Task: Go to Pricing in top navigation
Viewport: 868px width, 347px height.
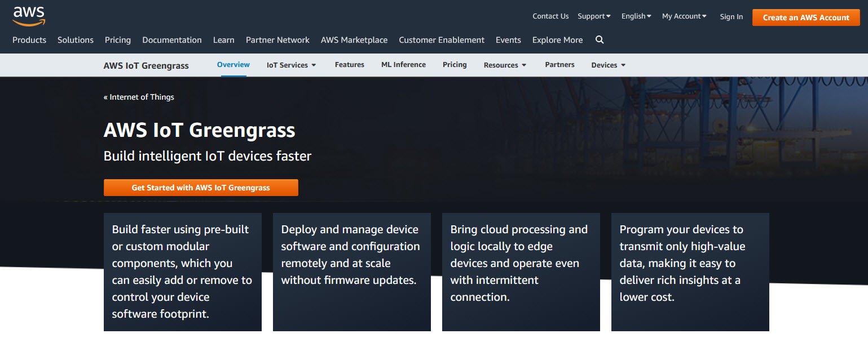Action: point(118,40)
